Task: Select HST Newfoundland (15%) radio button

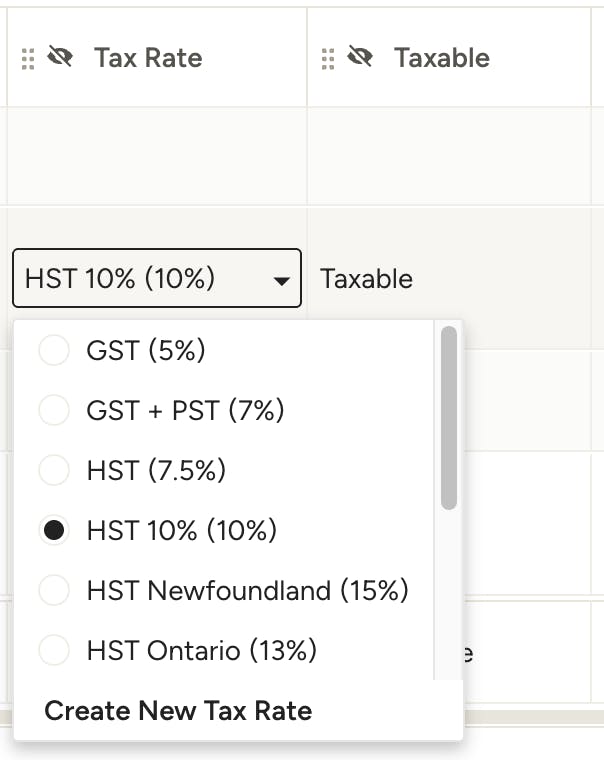Action: pos(54,590)
